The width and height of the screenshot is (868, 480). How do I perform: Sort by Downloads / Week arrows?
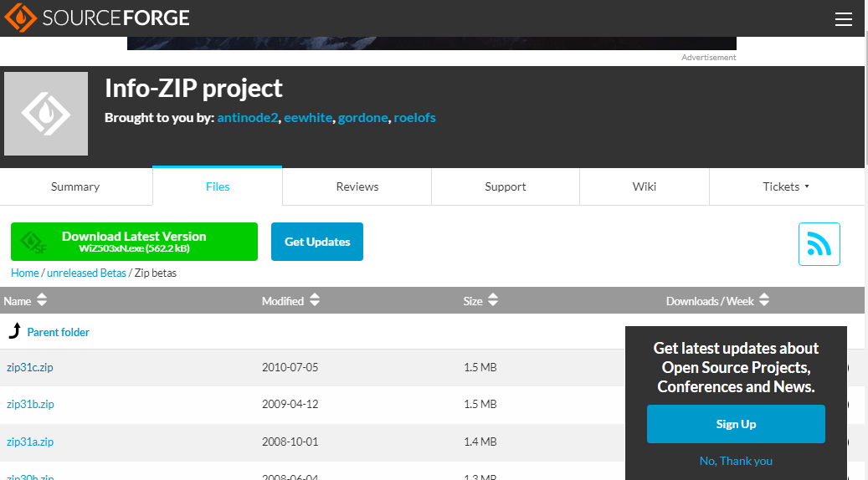(764, 299)
